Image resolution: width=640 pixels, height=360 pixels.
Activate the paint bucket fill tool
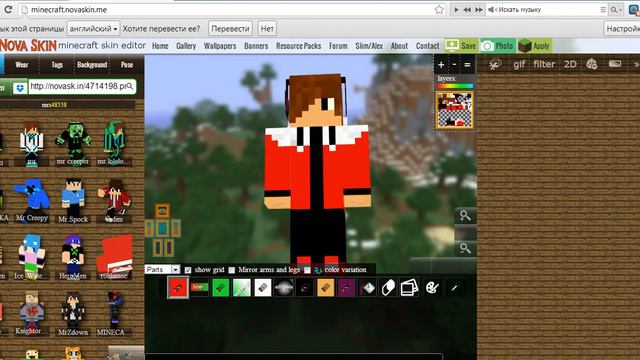pos(368,288)
